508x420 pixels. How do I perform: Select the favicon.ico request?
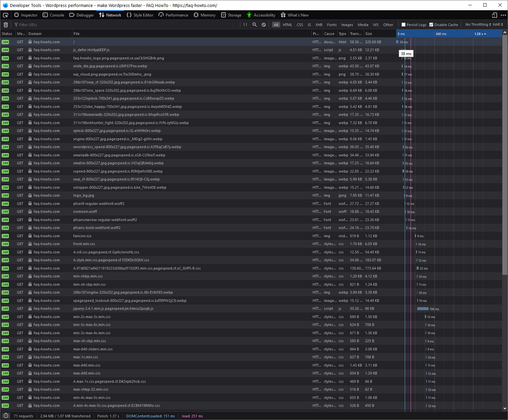click(251, 236)
